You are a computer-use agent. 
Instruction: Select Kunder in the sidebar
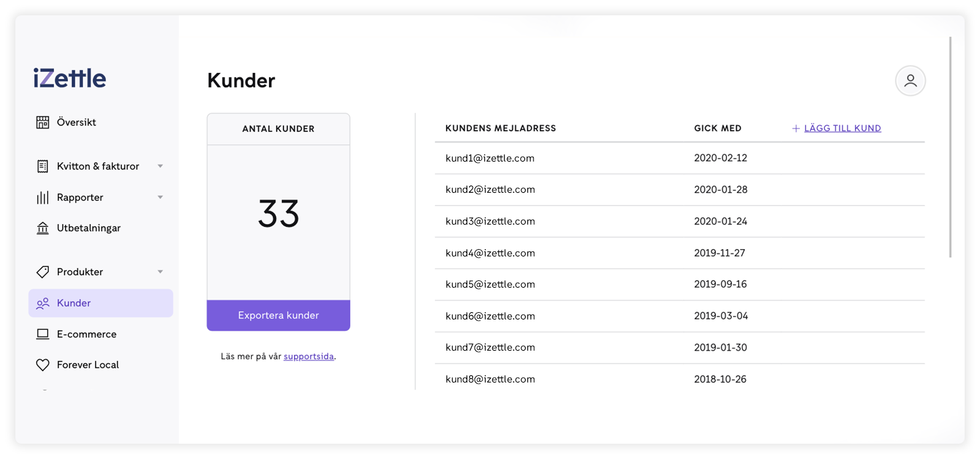[x=73, y=303]
